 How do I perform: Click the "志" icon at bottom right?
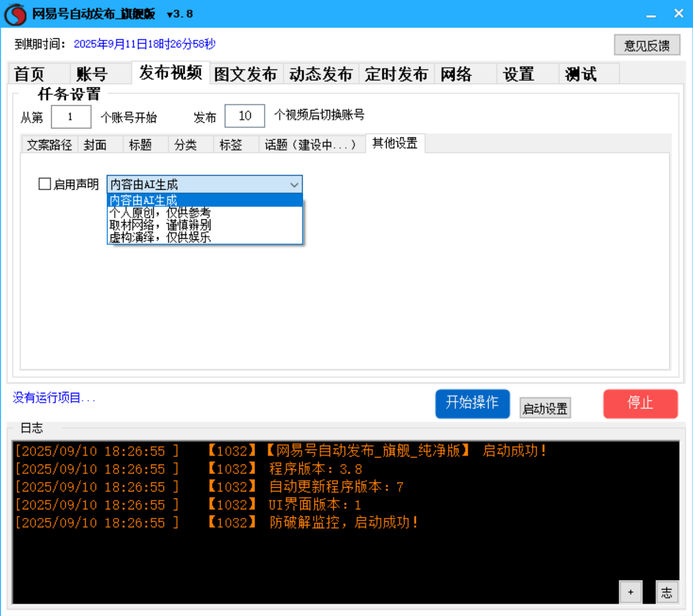tap(667, 591)
